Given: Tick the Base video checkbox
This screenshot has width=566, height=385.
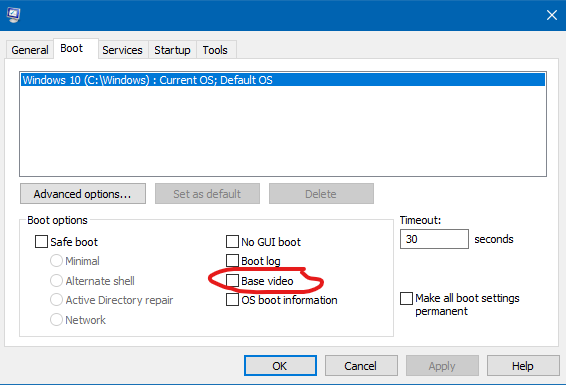Looking at the screenshot, I should [x=232, y=280].
